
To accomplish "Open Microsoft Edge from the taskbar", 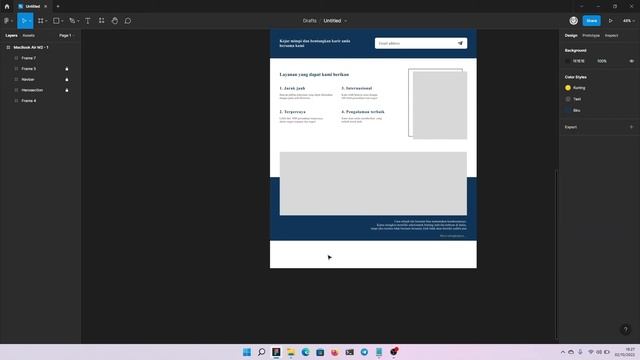I will coord(306,352).
